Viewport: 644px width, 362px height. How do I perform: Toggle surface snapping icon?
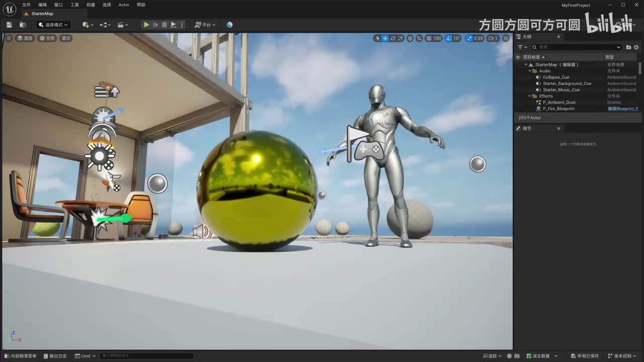(419, 38)
